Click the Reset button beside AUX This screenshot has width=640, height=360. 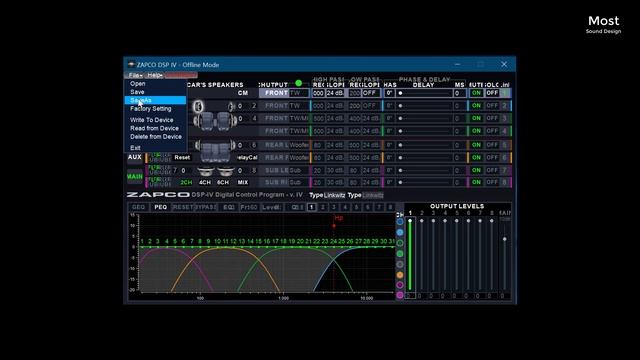(182, 158)
